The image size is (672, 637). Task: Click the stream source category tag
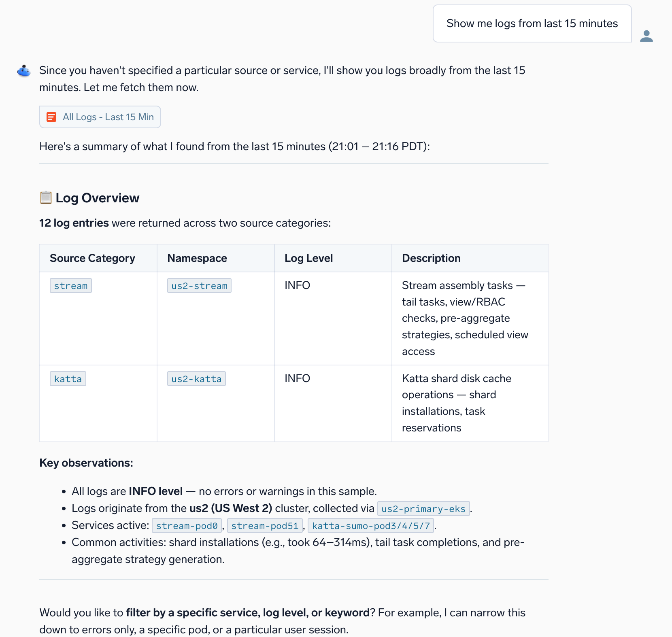tap(71, 286)
